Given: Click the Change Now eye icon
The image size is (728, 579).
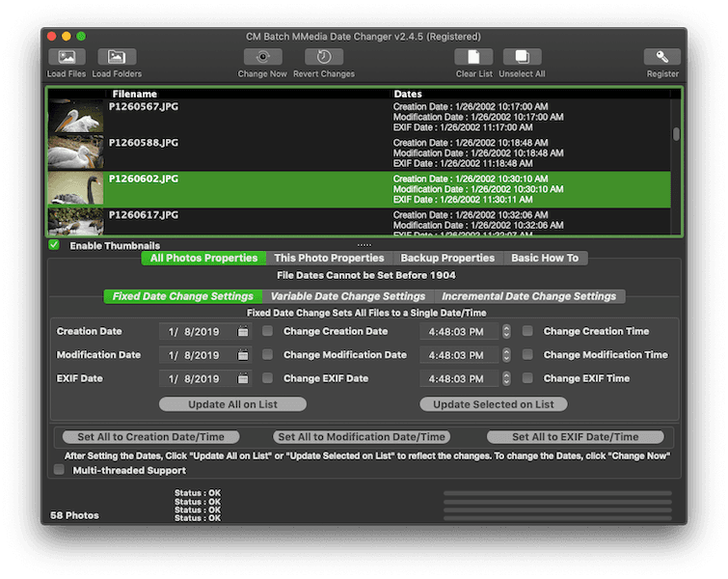Looking at the screenshot, I should pos(263,57).
